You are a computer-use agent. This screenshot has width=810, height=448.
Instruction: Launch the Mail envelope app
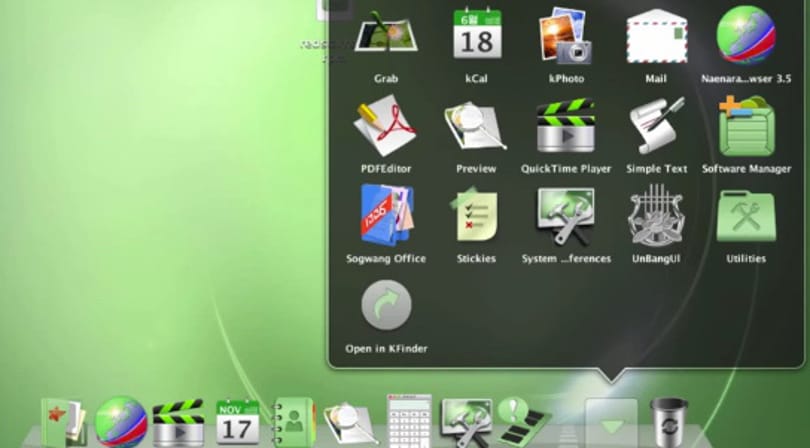(x=657, y=36)
